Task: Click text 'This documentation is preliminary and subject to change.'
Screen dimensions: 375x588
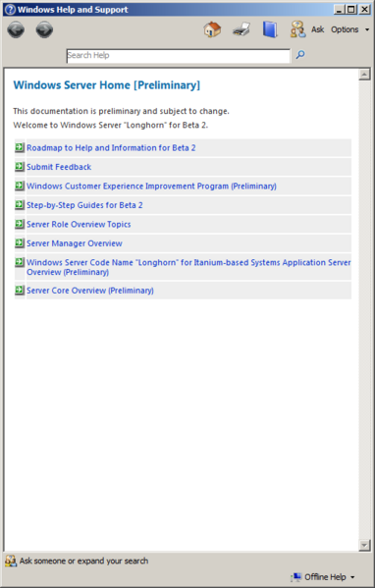Action: pos(121,111)
